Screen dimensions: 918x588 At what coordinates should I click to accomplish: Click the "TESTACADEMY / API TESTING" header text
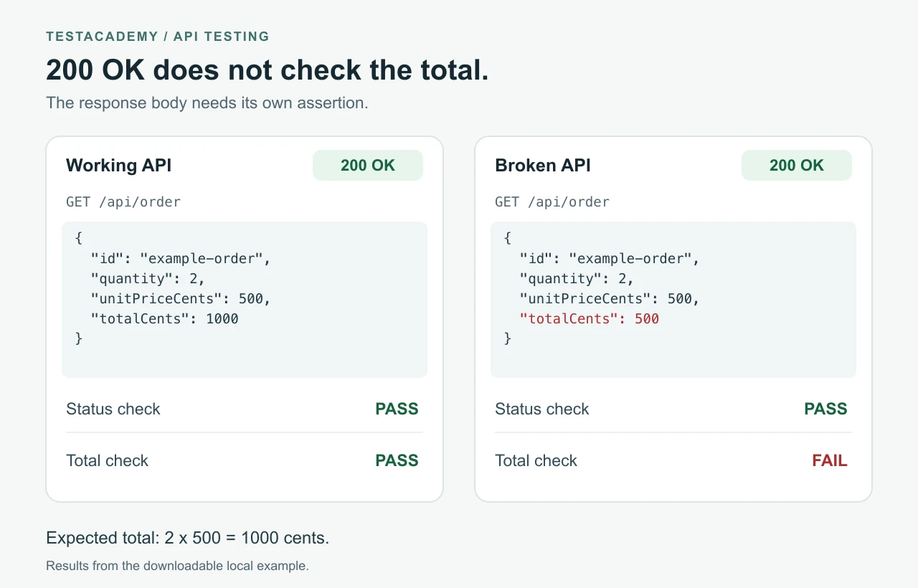[158, 36]
